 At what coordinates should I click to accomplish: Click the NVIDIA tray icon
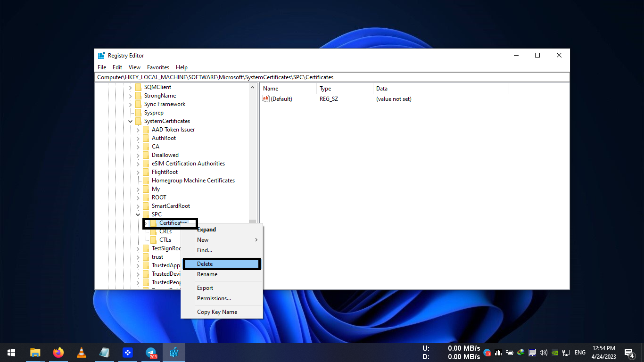click(555, 352)
